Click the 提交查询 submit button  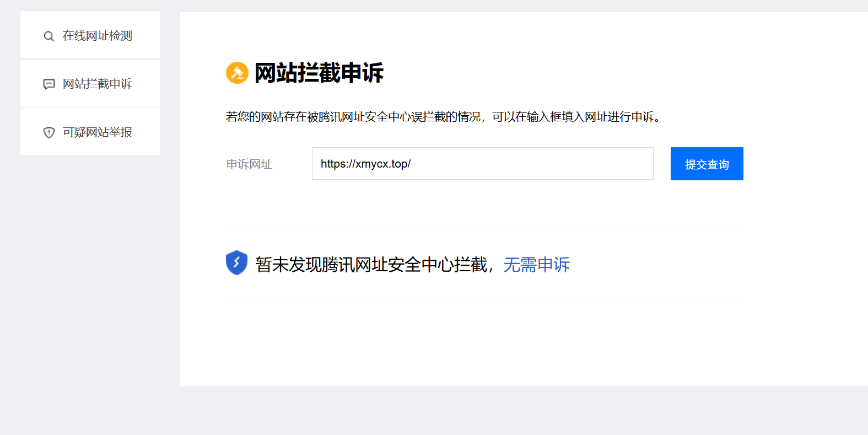pyautogui.click(x=707, y=164)
